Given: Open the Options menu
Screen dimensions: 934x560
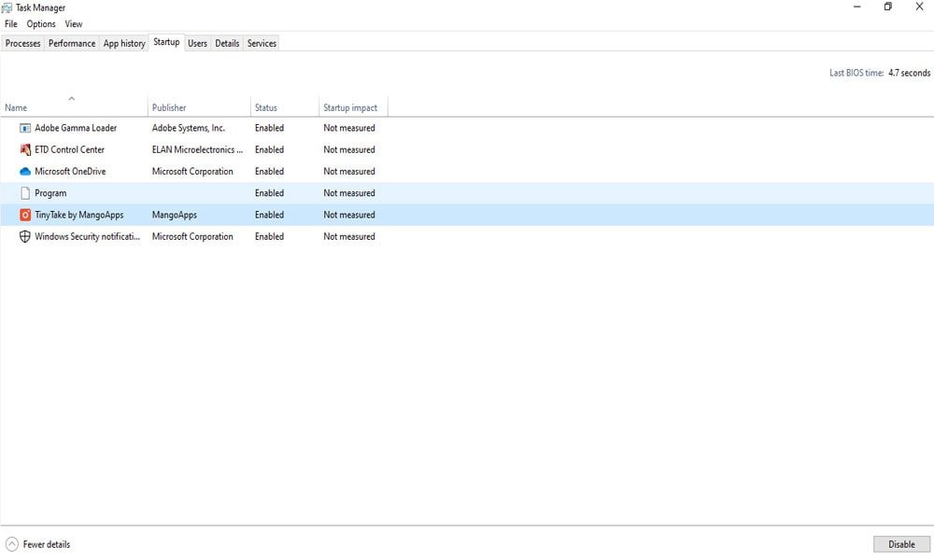Looking at the screenshot, I should [41, 24].
